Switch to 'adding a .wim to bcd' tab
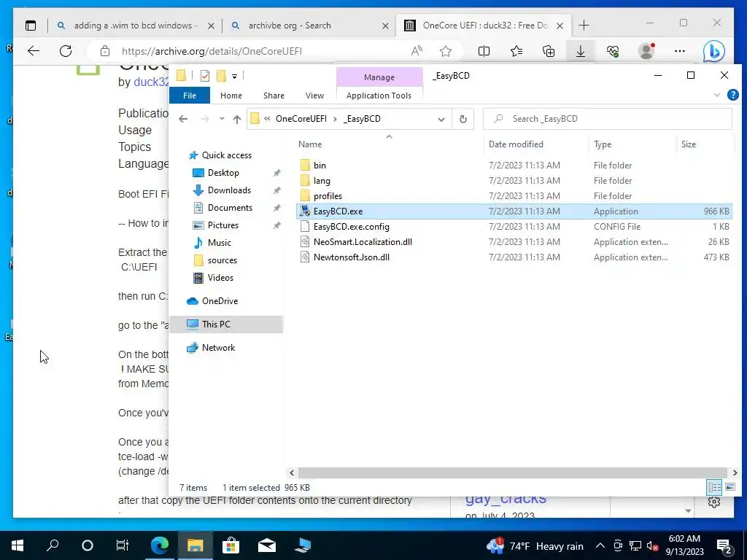This screenshot has width=747, height=560. pos(135,26)
